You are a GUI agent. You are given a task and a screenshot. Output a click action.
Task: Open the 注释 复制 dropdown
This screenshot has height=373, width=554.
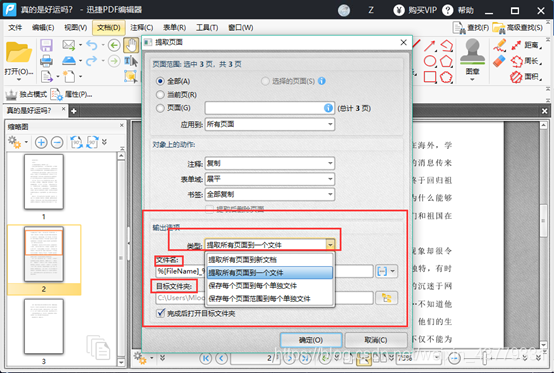tap(270, 163)
